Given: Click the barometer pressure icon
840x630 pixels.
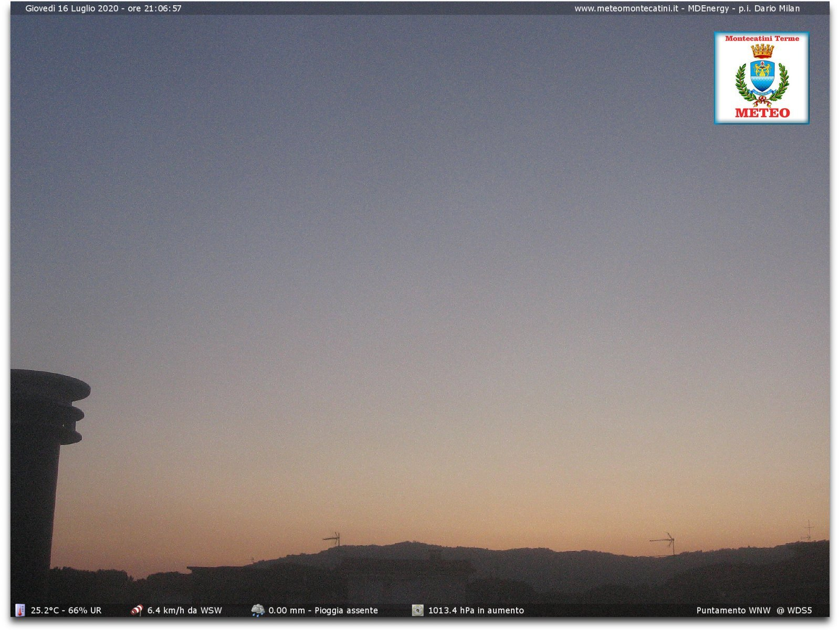Looking at the screenshot, I should (417, 610).
